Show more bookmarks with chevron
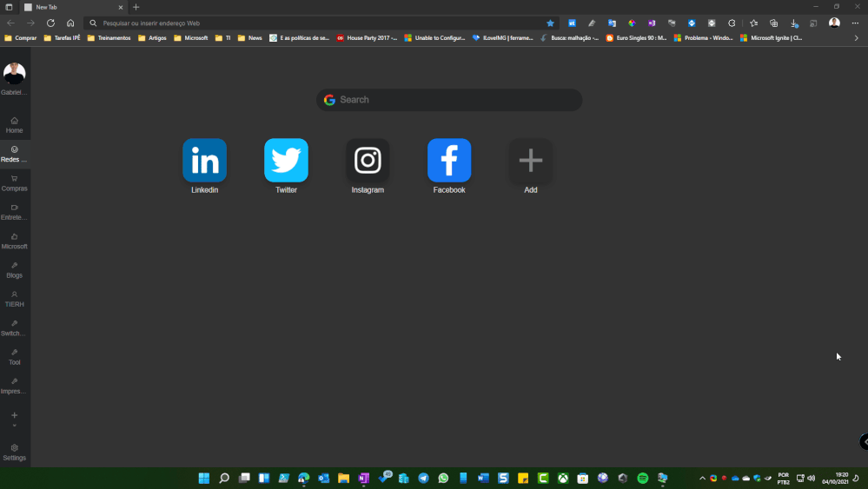The width and height of the screenshot is (868, 489). coord(857,38)
